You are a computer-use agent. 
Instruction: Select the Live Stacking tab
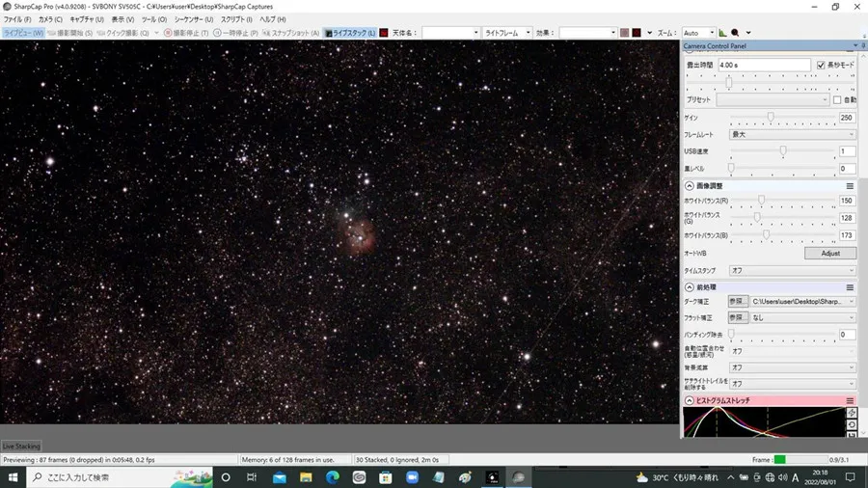point(21,446)
